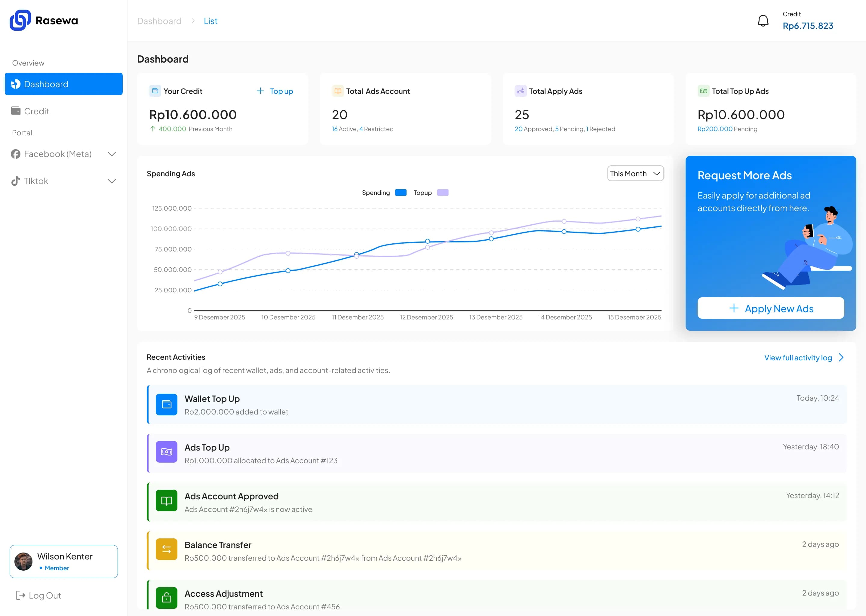Click the Total Apply Ads icon
This screenshot has width=866, height=616.
click(521, 91)
